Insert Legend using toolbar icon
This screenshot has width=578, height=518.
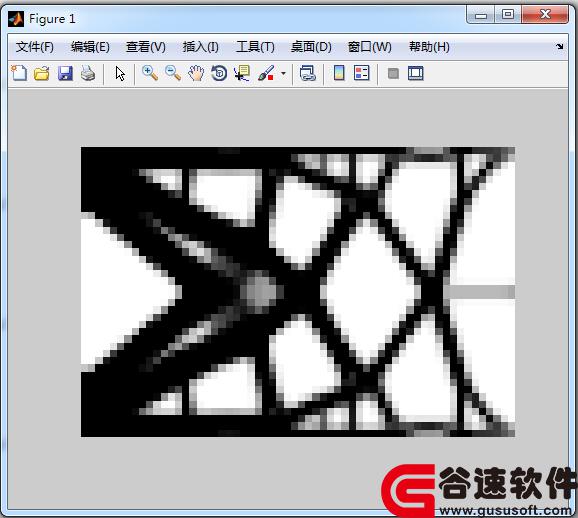click(x=362, y=73)
